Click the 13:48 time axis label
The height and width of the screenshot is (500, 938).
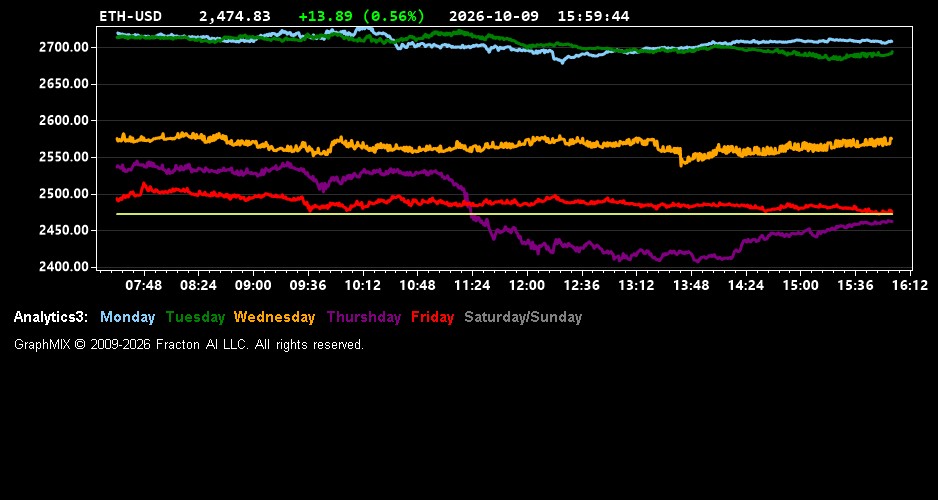tap(691, 286)
